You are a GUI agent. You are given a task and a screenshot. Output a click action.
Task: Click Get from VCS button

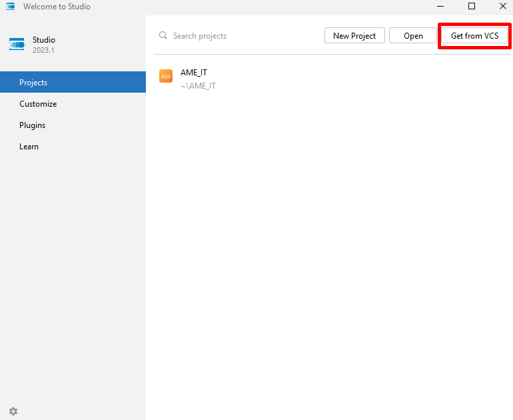474,36
